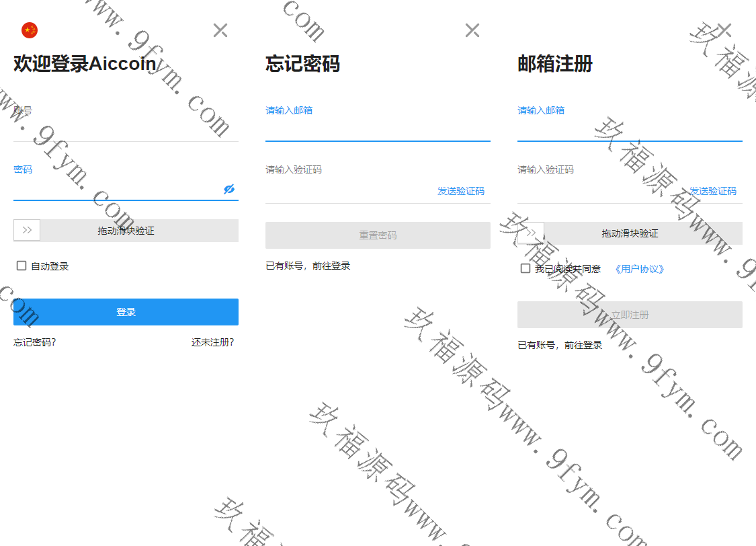Focus the 账号 field in the login panel

pyautogui.click(x=126, y=129)
